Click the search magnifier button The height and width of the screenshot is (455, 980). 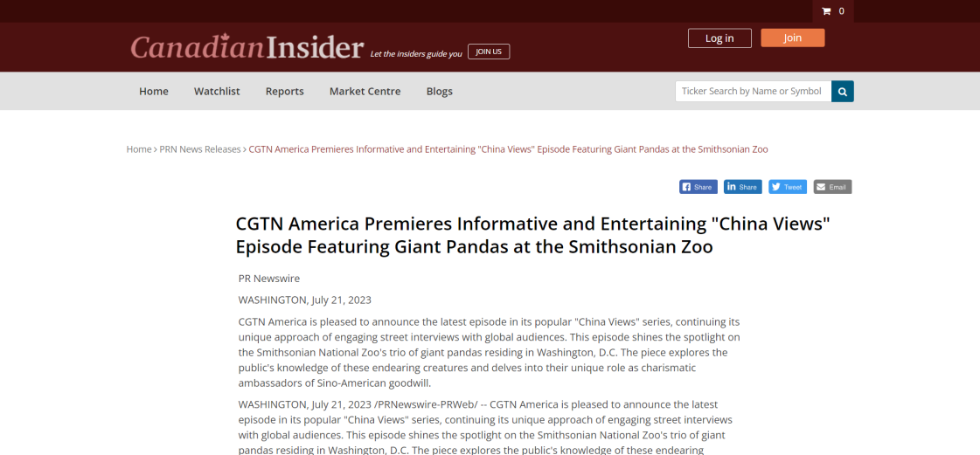coord(843,91)
